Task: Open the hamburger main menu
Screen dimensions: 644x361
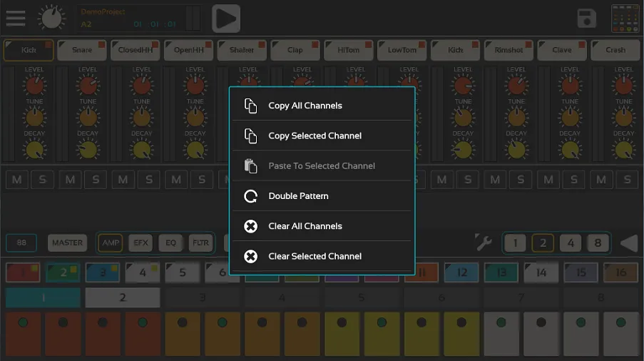Action: coord(16,19)
